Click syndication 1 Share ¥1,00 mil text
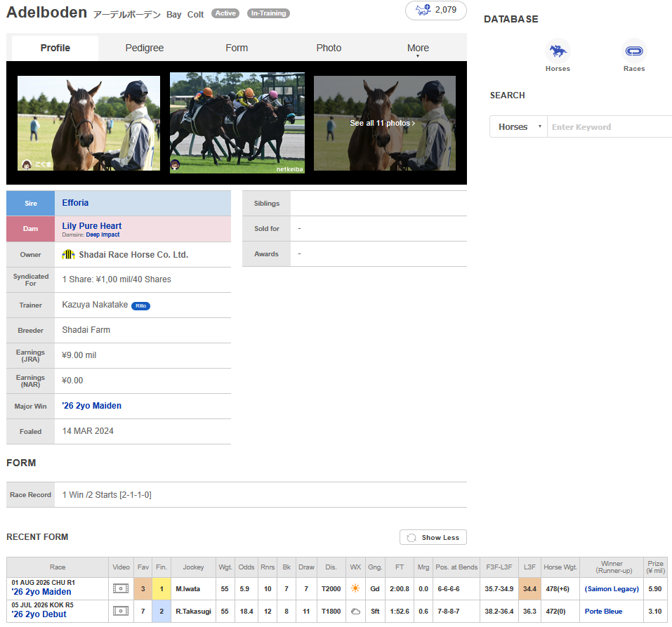Viewport: 672px width, 627px height. [116, 279]
